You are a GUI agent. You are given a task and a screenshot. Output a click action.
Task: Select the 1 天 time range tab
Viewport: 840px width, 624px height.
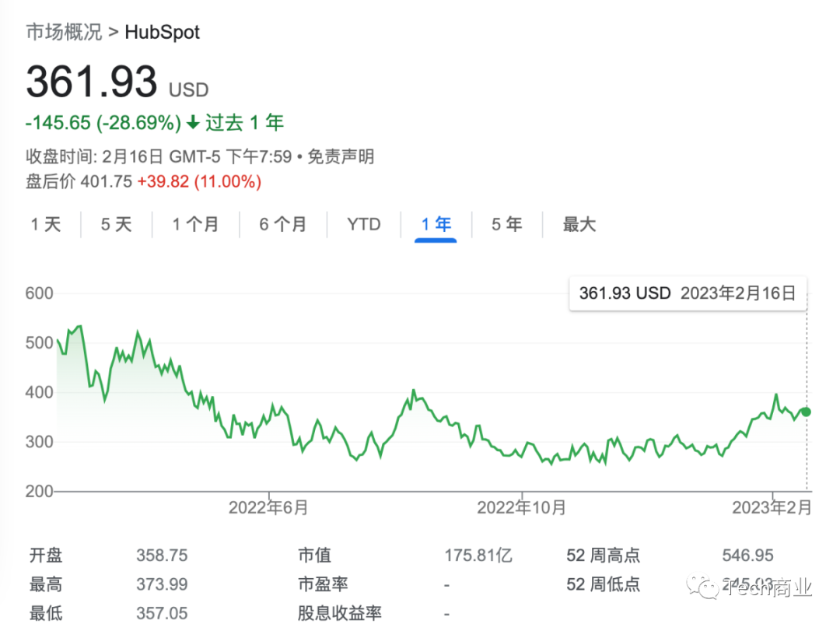[x=46, y=224]
